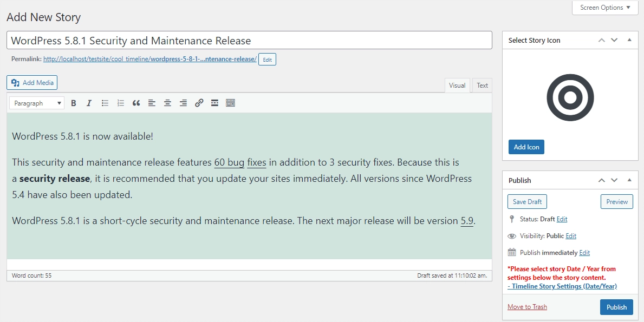Click the Add Media button
The width and height of the screenshot is (644, 322).
pos(32,82)
